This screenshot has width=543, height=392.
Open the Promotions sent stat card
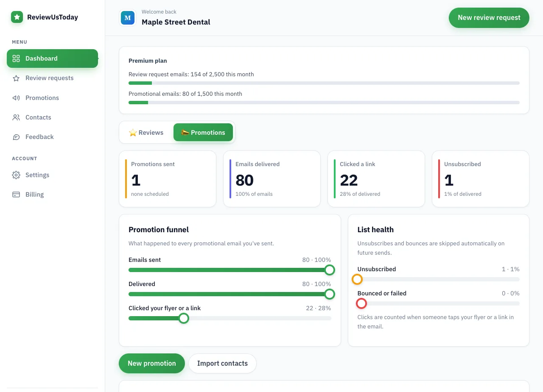(168, 179)
